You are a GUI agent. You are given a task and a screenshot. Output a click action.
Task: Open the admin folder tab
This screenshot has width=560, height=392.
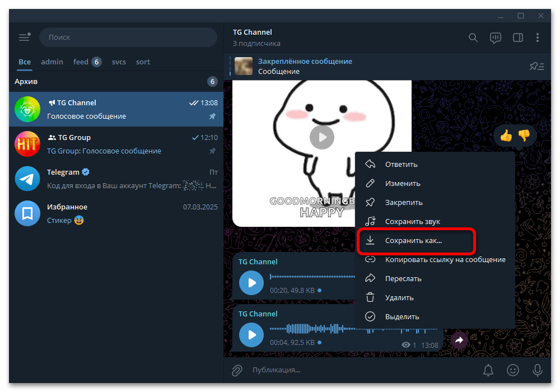coord(52,62)
